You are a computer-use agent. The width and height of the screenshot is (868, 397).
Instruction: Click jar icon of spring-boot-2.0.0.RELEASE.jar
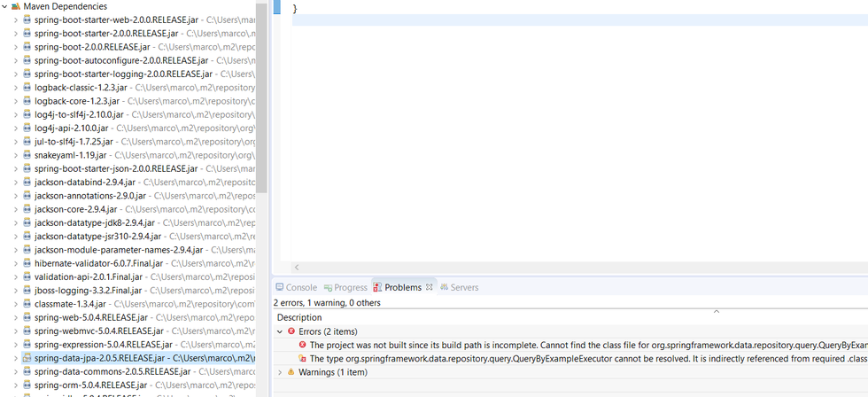click(27, 47)
